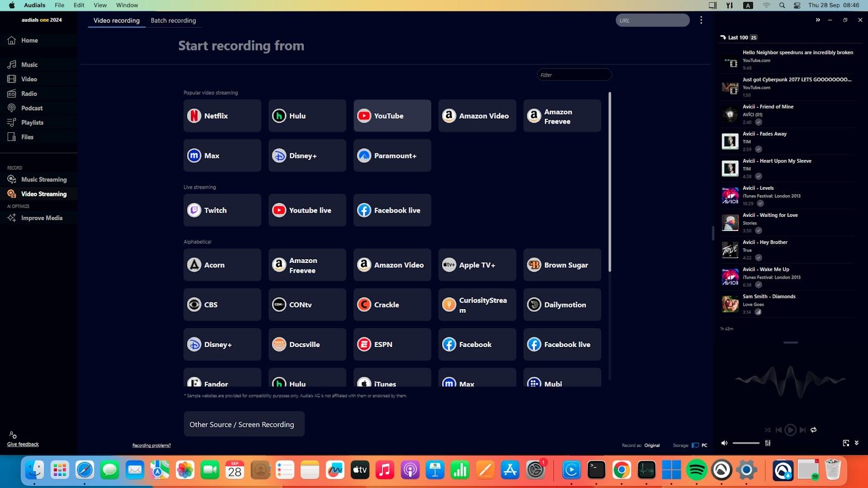
Task: Open the View menu
Action: pyautogui.click(x=100, y=5)
